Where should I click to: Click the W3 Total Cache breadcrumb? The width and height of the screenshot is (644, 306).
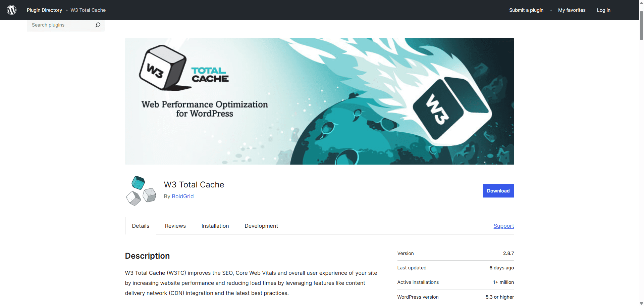(x=88, y=10)
